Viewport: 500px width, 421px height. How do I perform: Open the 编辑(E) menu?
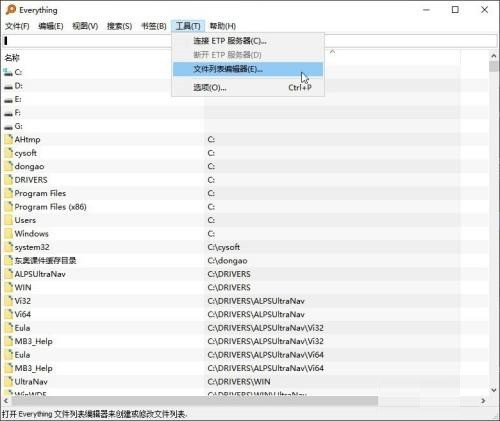tap(51, 26)
